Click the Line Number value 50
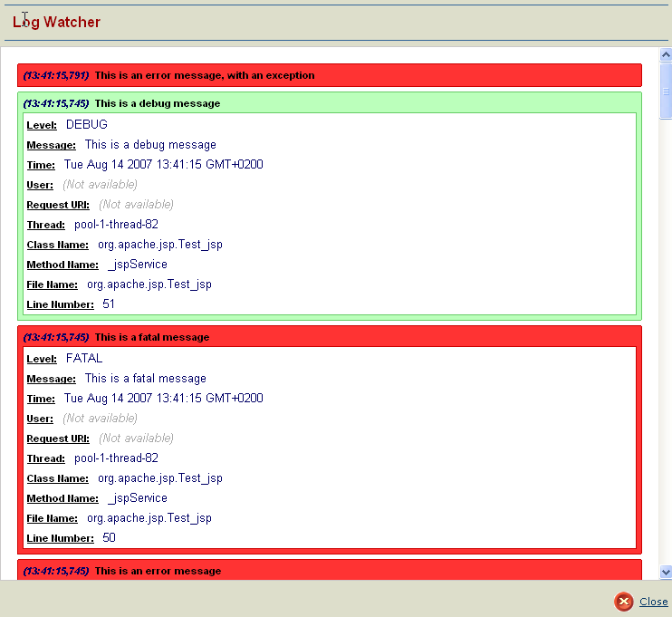672x617 pixels. pyautogui.click(x=109, y=538)
